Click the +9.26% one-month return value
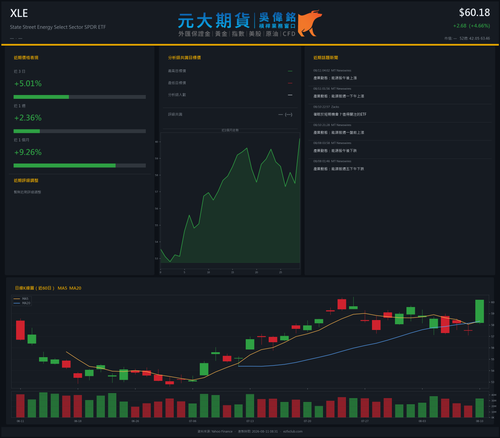Viewport: 500px width, 438px height. pos(28,152)
